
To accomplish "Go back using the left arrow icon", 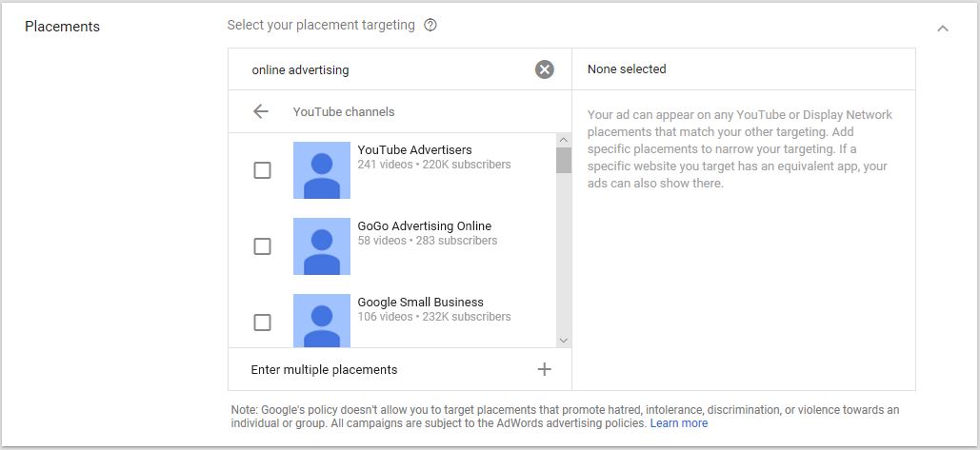I will 261,111.
